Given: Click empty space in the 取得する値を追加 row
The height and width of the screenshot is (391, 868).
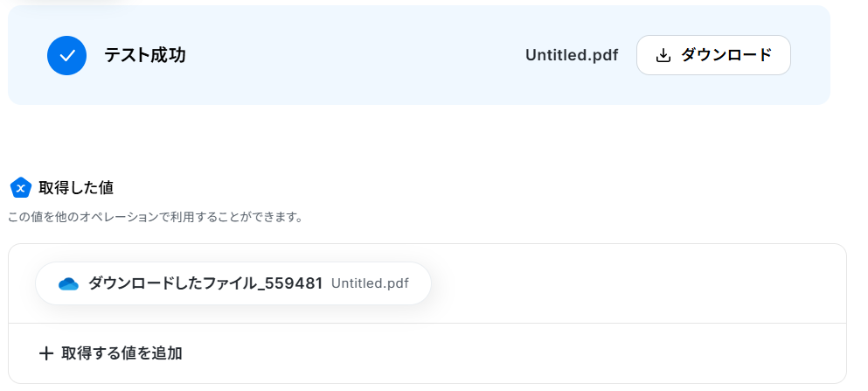Looking at the screenshot, I should coord(524,353).
